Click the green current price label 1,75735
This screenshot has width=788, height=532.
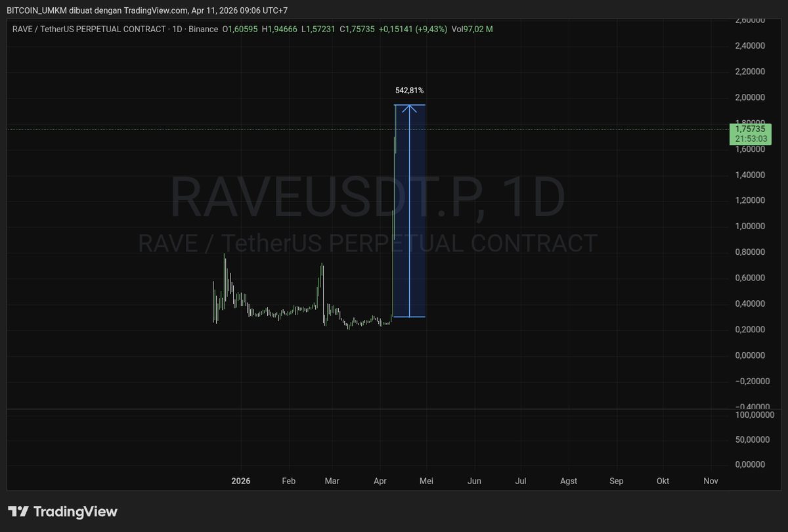pyautogui.click(x=751, y=129)
